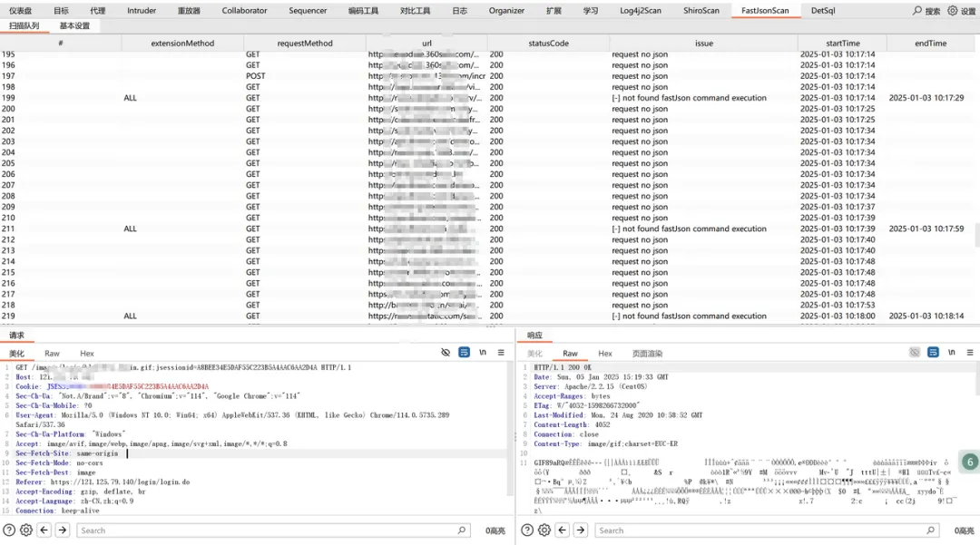Toggle \n show line breaks in request panel
This screenshot has height=545, width=980.
click(x=483, y=353)
